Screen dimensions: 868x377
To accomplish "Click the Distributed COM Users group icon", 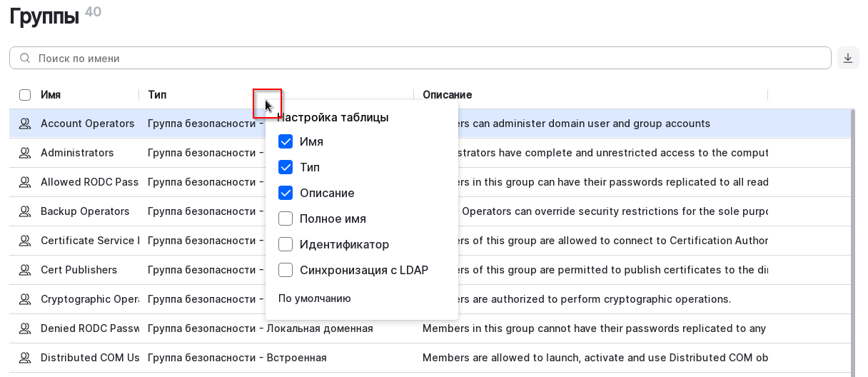I will (x=25, y=358).
